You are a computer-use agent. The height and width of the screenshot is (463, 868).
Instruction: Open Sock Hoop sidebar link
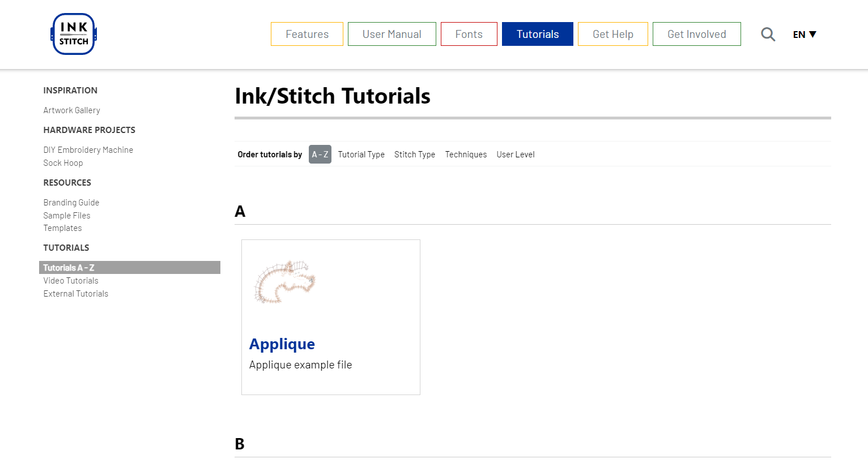click(63, 163)
